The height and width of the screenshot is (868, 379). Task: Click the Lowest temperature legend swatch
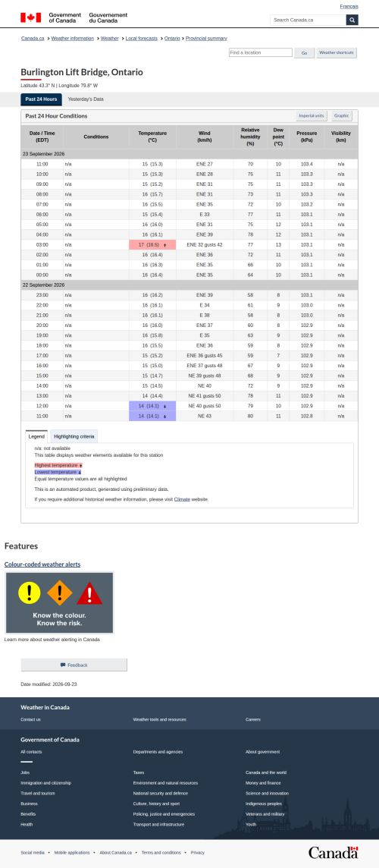pyautogui.click(x=58, y=472)
